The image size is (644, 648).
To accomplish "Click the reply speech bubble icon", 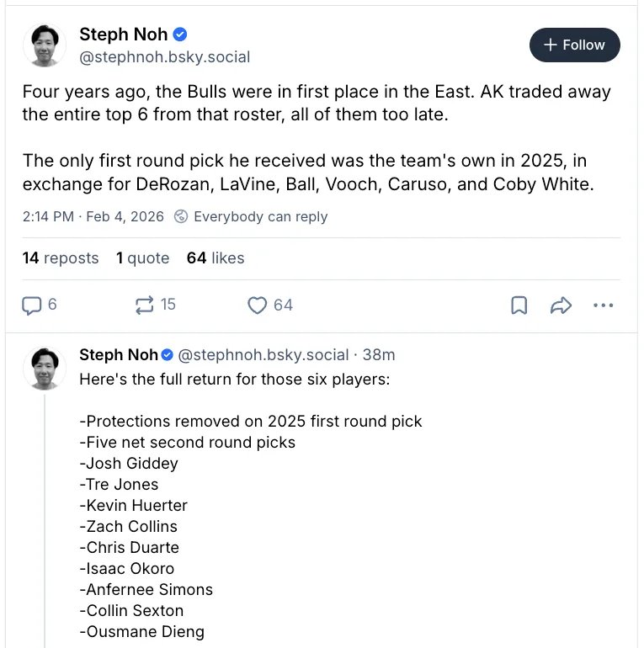I will (x=32, y=305).
